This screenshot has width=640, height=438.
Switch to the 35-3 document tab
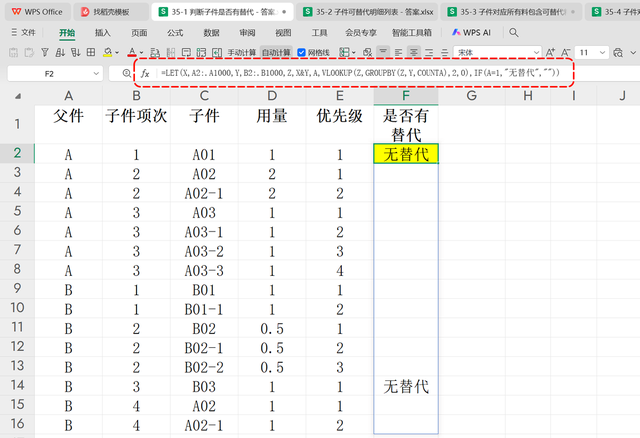point(511,12)
